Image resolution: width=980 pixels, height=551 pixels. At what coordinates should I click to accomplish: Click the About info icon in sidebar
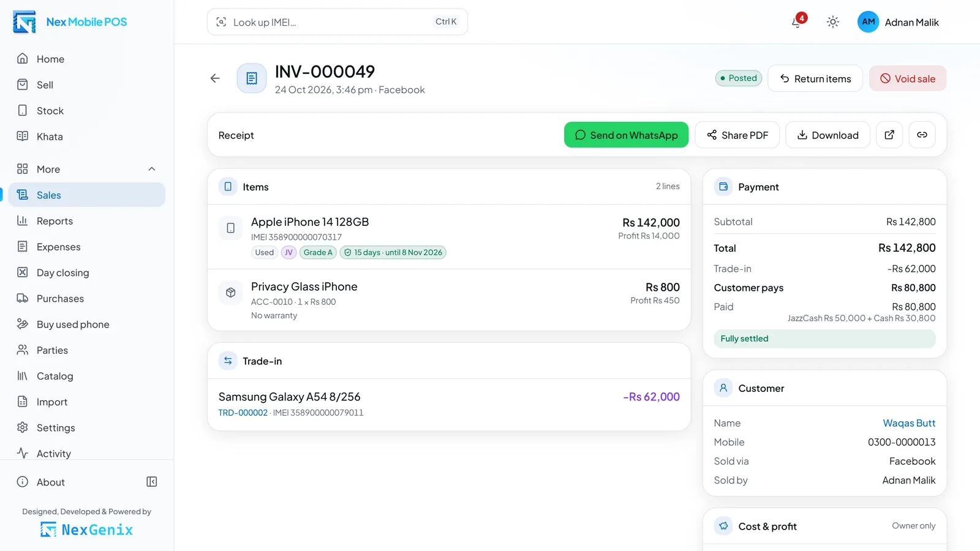pos(23,482)
